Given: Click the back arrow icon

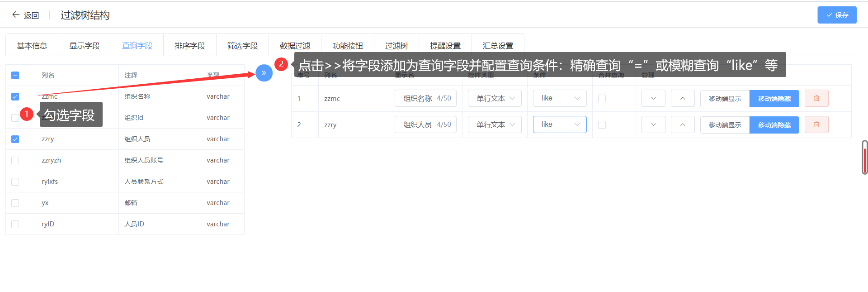Looking at the screenshot, I should point(16,15).
